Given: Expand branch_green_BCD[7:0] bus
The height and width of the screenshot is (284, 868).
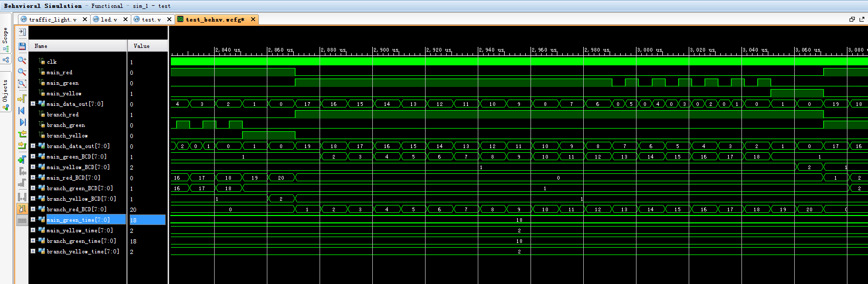Looking at the screenshot, I should point(33,188).
